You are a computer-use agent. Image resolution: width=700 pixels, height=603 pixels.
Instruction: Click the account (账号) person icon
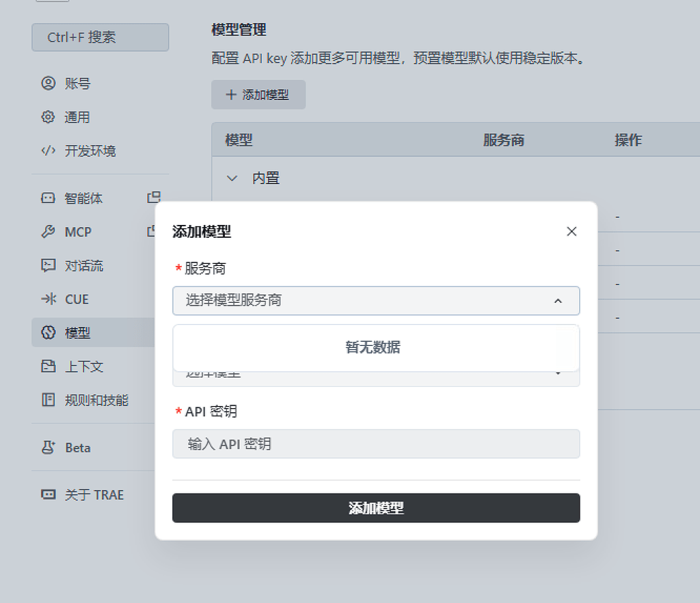[49, 83]
